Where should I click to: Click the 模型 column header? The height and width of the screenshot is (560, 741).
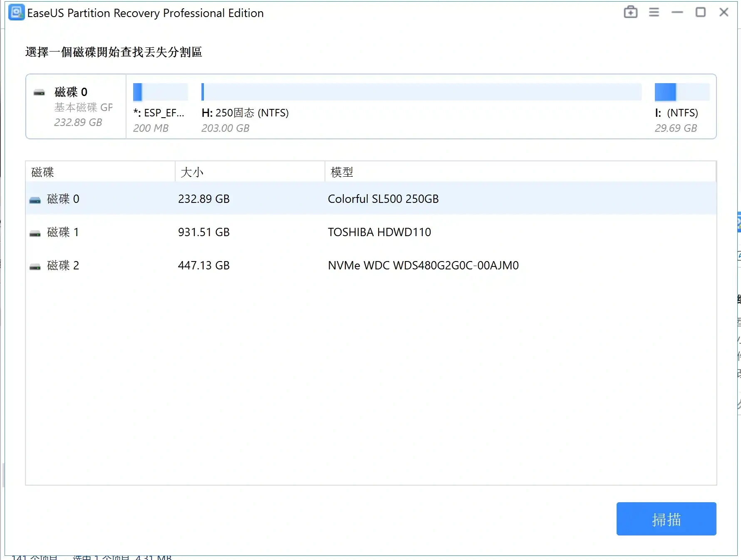coord(520,172)
